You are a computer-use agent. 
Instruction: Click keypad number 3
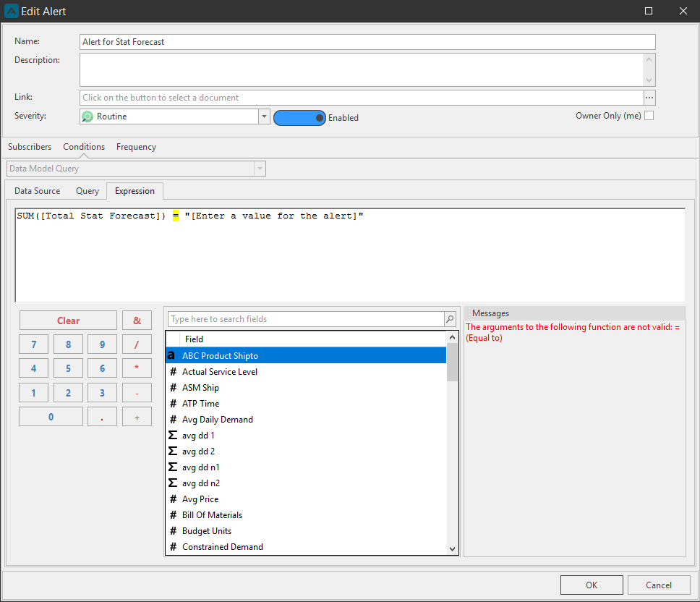point(102,393)
